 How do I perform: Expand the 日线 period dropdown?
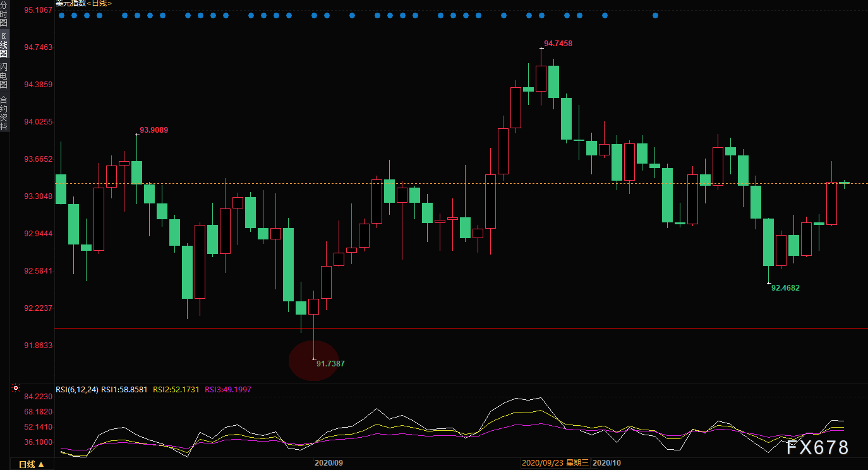click(31, 464)
